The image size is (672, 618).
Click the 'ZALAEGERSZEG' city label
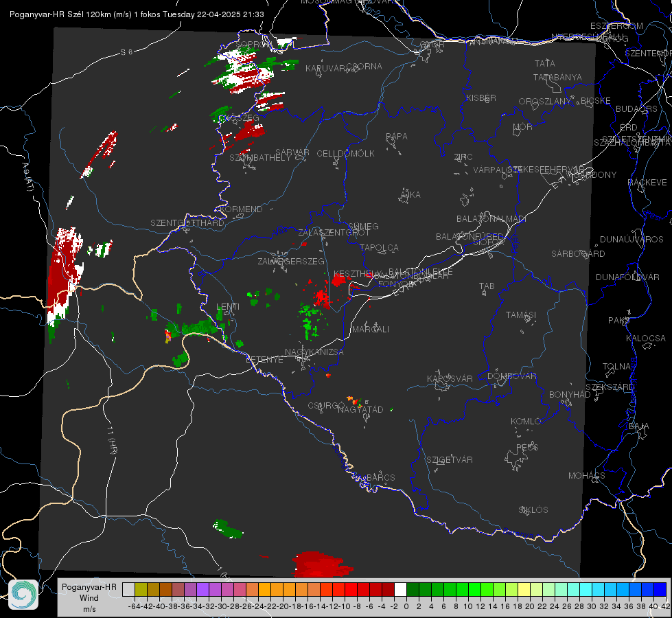(291, 261)
